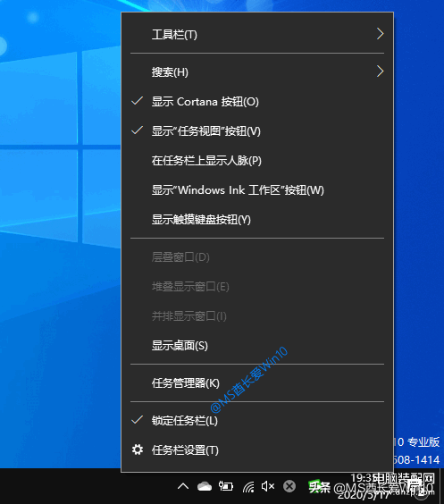Click the OneDrive cloud tray icon
Screen dimensions: 444x504
click(205, 486)
